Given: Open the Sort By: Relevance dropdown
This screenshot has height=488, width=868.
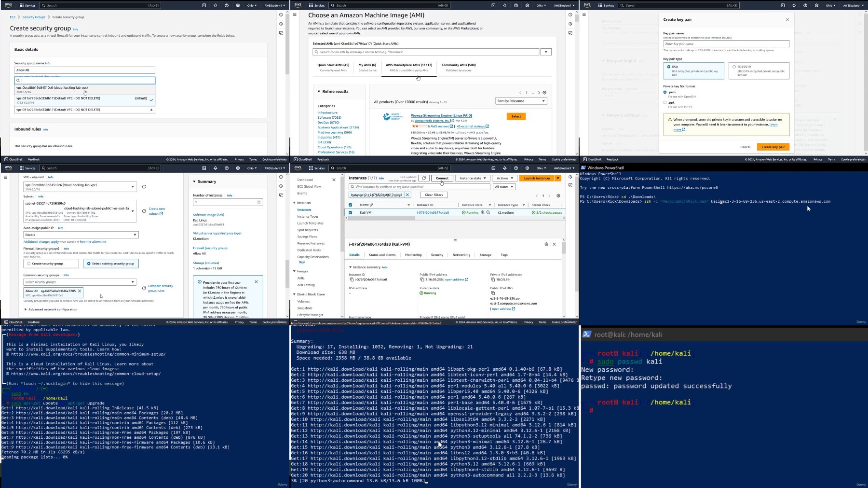Looking at the screenshot, I should (521, 101).
